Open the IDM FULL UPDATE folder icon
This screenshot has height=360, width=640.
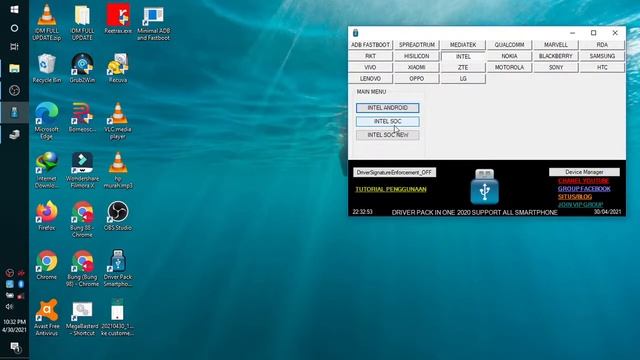pos(82,21)
